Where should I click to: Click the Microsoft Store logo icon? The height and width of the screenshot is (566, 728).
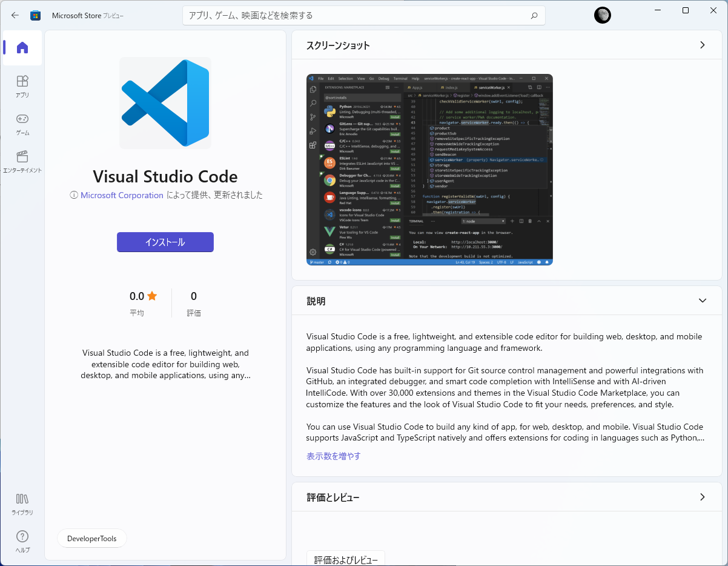pos(36,15)
